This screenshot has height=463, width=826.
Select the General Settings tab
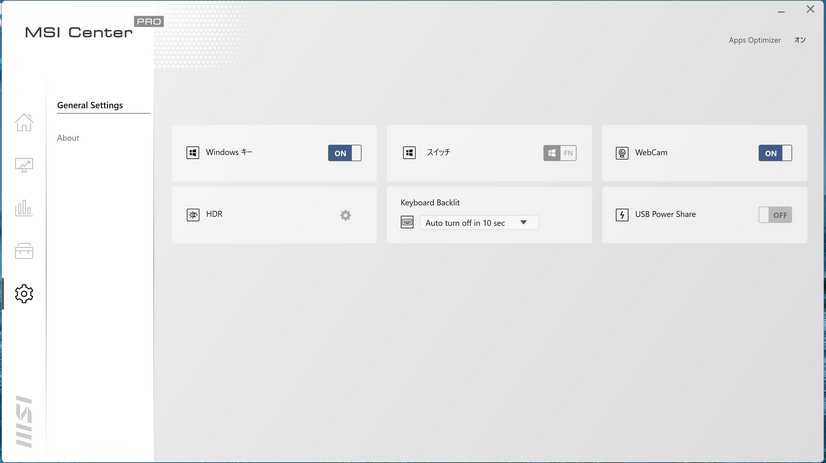tap(90, 105)
